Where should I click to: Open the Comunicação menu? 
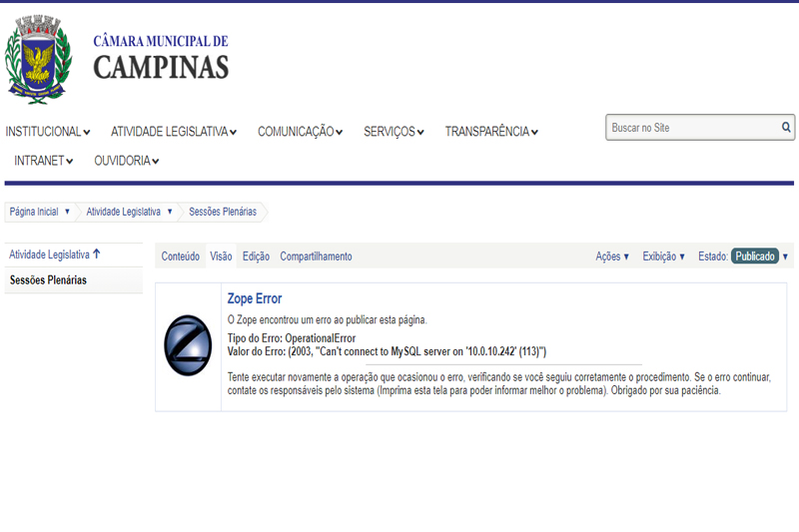click(x=301, y=132)
